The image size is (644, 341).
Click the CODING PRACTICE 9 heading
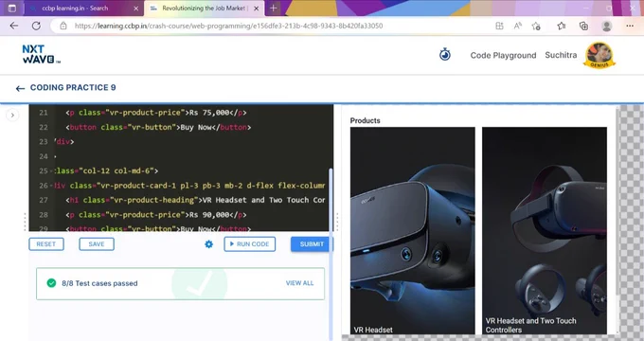click(x=73, y=87)
